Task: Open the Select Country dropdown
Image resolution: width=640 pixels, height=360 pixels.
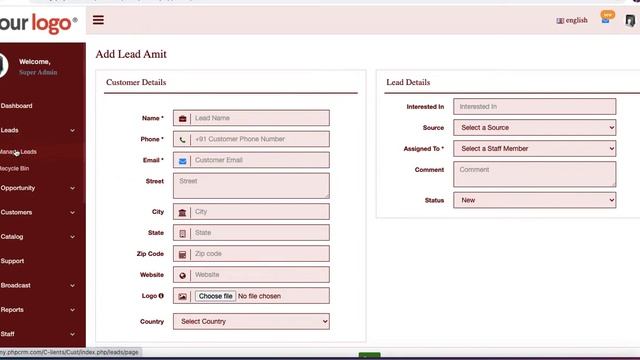Action: coord(251,321)
